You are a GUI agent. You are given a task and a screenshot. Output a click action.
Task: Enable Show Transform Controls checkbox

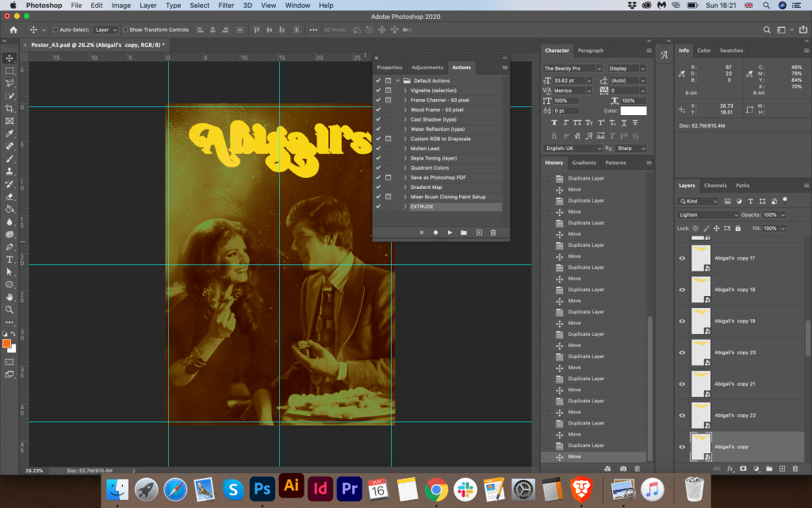[125, 29]
